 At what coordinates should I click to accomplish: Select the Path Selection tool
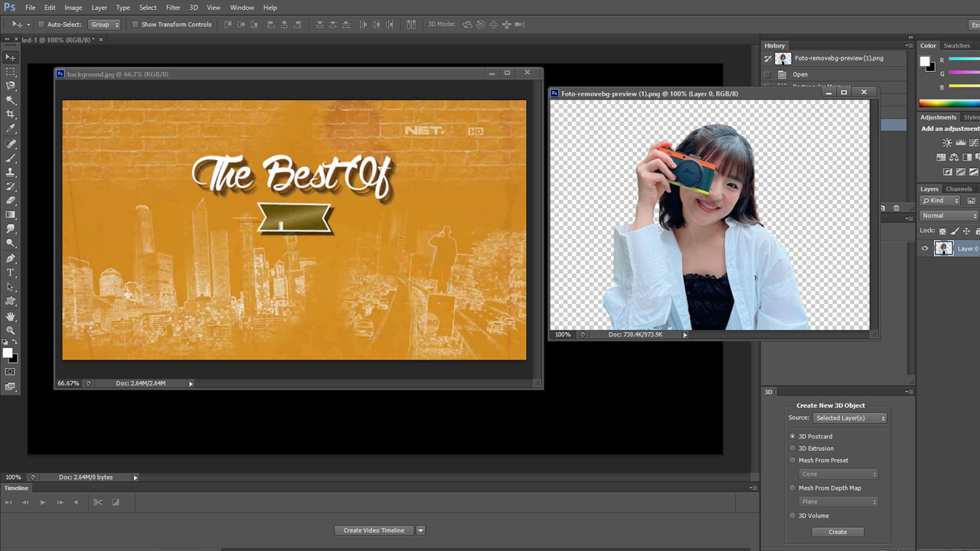click(10, 287)
